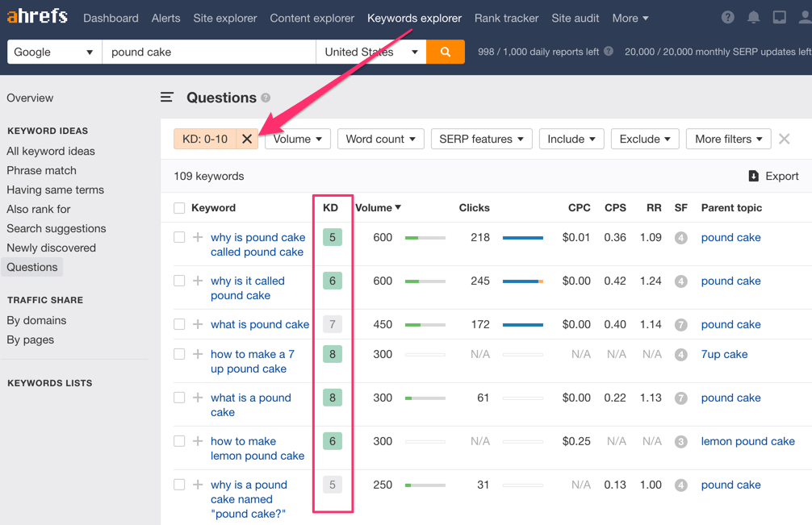Open the notifications bell icon

click(753, 16)
